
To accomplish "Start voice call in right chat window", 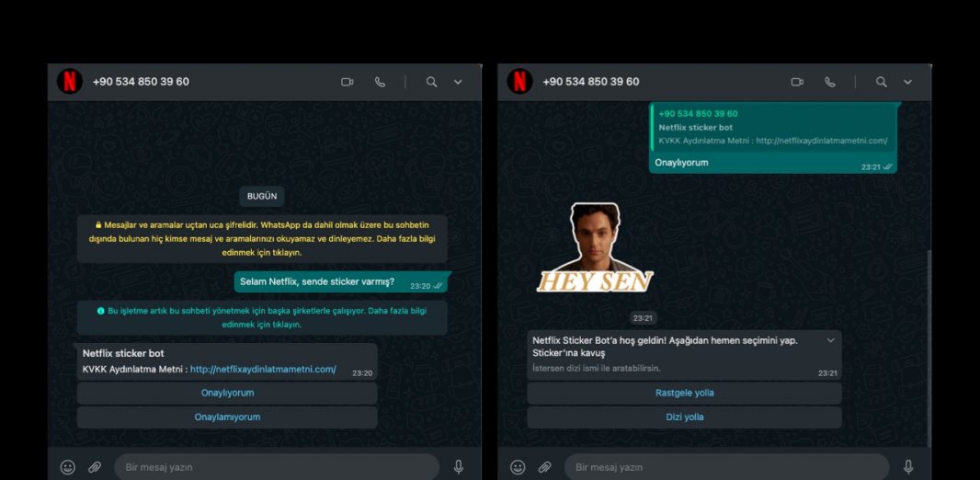I will pyautogui.click(x=830, y=82).
